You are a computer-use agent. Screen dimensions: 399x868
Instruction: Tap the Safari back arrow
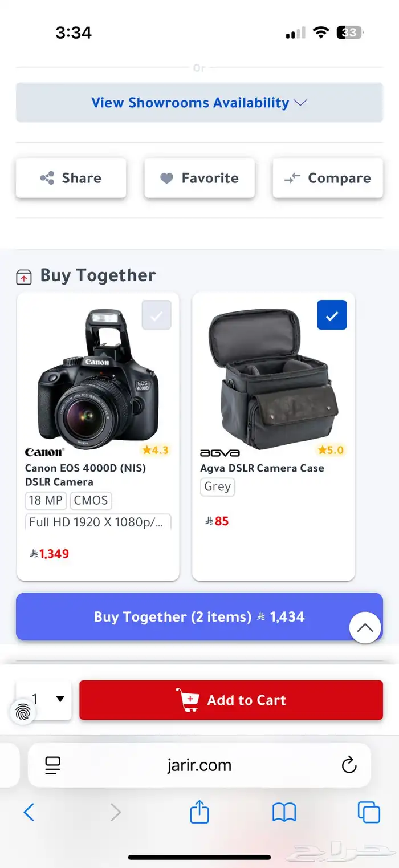29,812
